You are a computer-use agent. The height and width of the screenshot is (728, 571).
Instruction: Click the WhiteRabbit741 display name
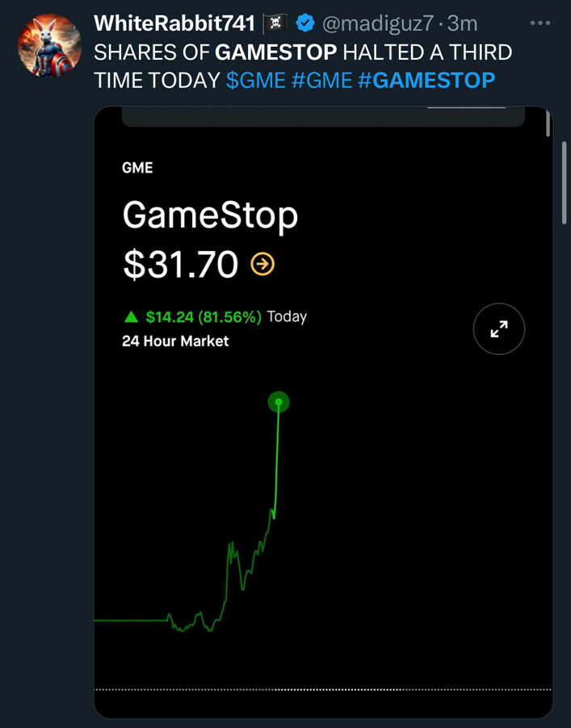[x=174, y=24]
